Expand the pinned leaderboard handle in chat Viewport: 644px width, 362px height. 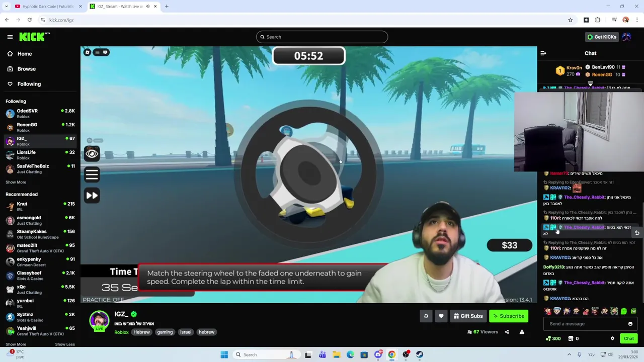coord(590,84)
